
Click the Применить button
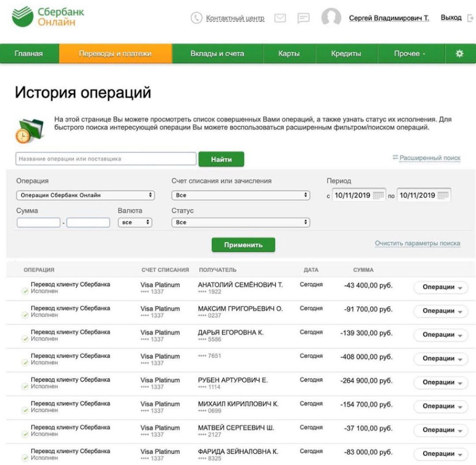coord(244,244)
